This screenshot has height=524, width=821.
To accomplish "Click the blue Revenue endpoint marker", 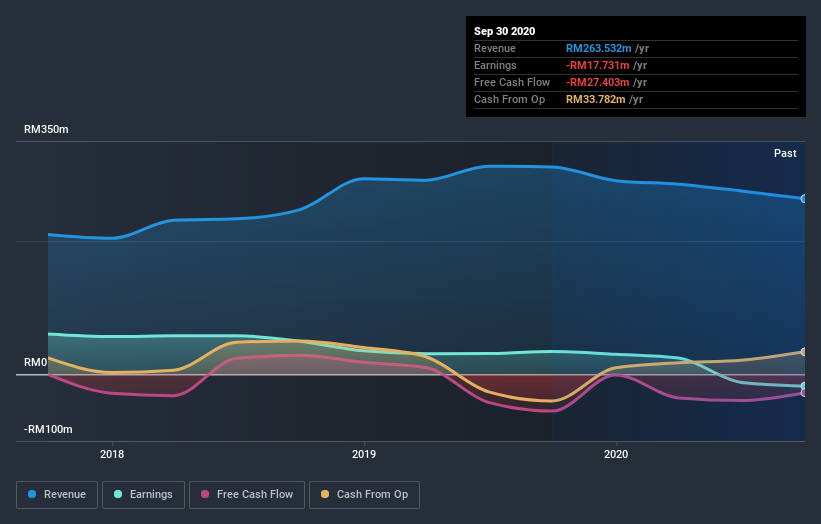I will tap(803, 199).
